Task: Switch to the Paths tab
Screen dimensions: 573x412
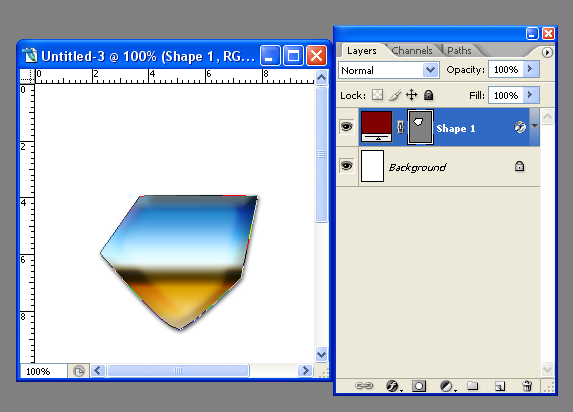Action: [459, 50]
